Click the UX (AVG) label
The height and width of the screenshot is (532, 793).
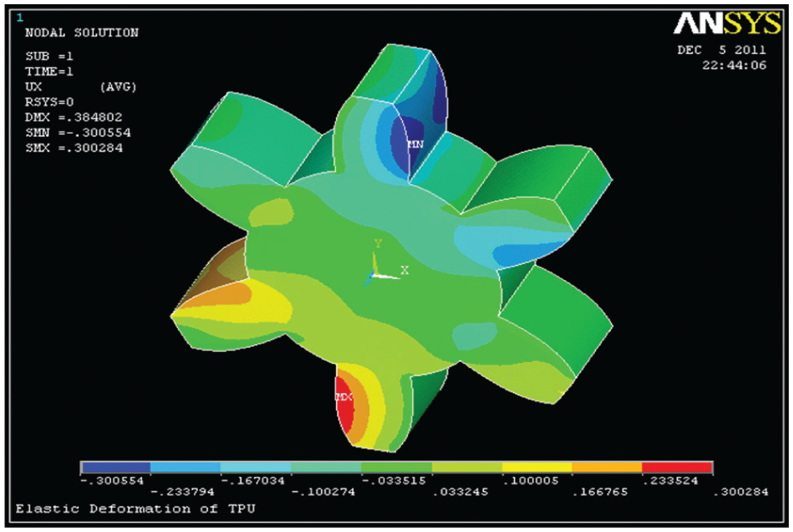click(x=81, y=87)
